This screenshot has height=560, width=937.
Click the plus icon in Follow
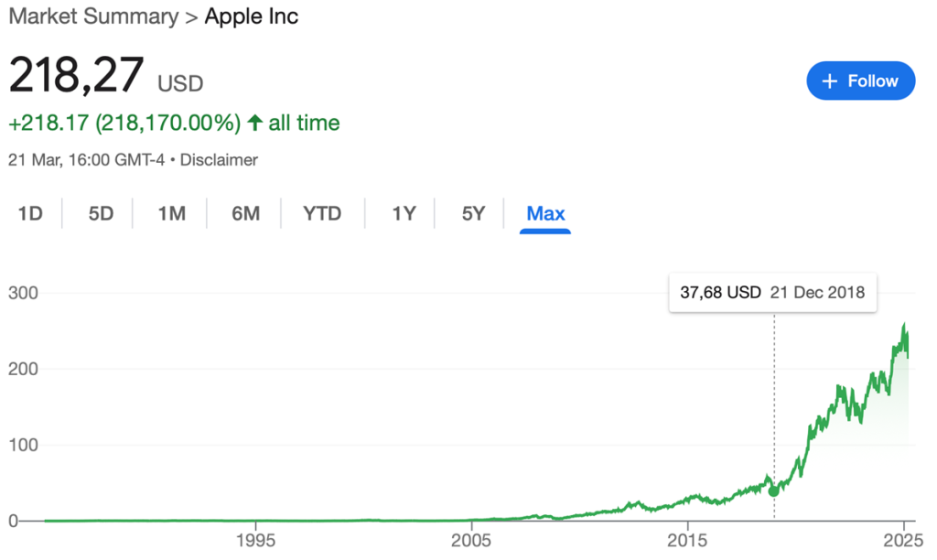(x=830, y=81)
